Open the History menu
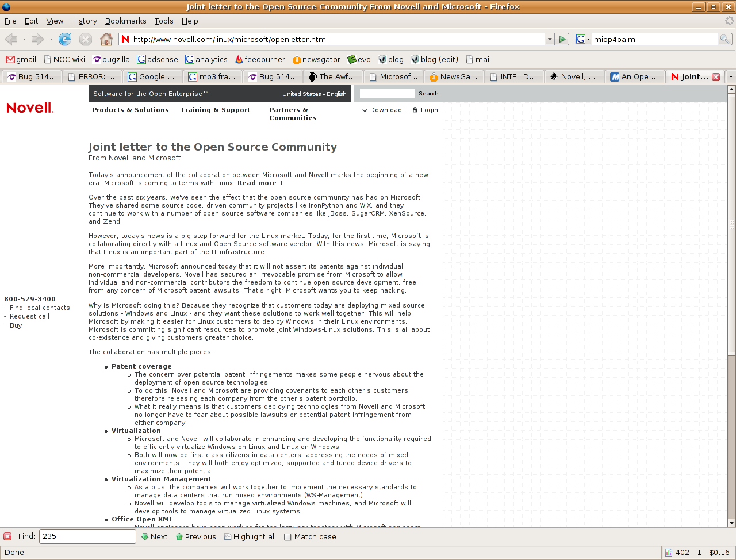 tap(84, 21)
